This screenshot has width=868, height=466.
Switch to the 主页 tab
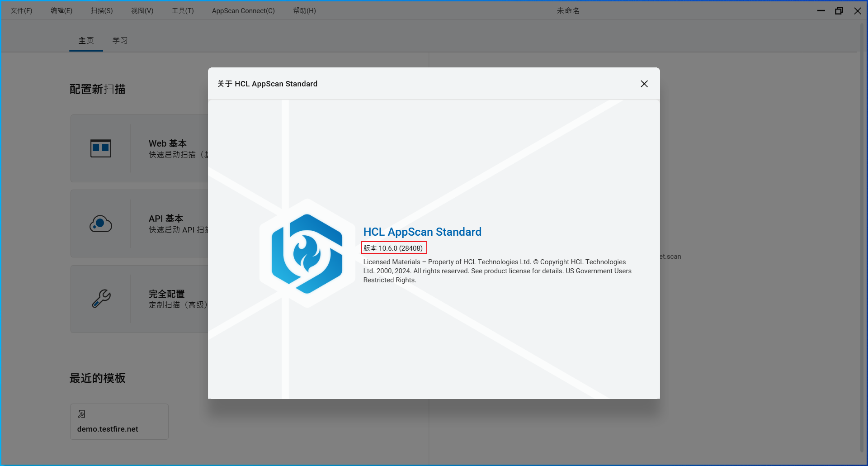[86, 41]
